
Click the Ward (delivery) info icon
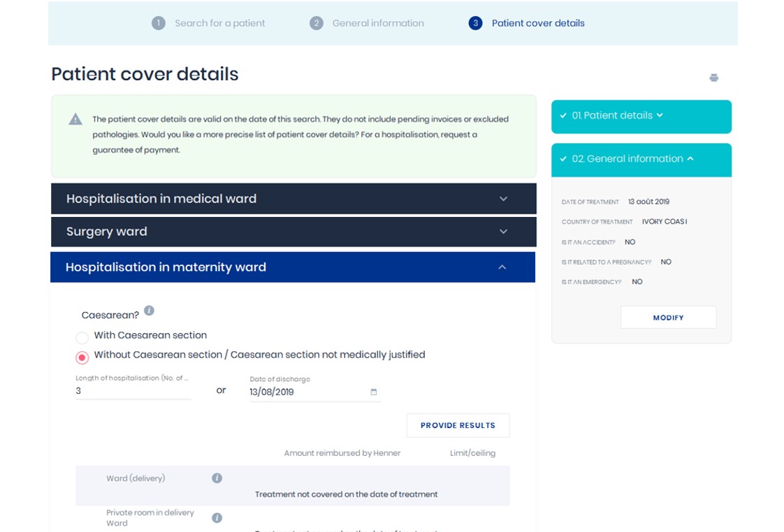pos(217,478)
